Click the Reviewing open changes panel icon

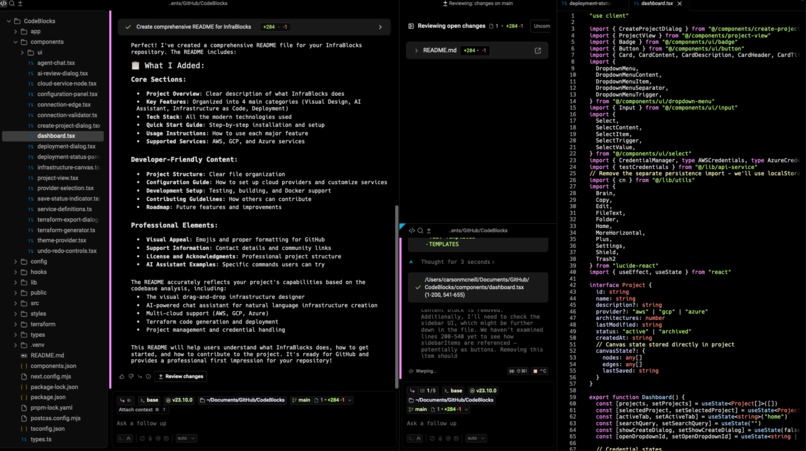point(411,26)
